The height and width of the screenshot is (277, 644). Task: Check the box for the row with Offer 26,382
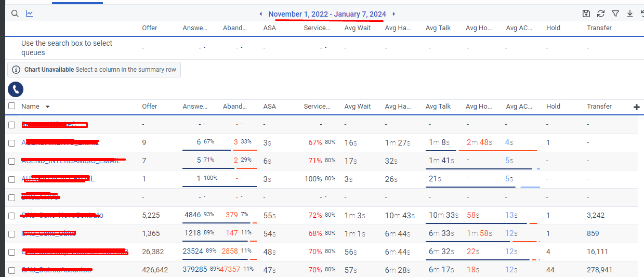pyautogui.click(x=11, y=252)
